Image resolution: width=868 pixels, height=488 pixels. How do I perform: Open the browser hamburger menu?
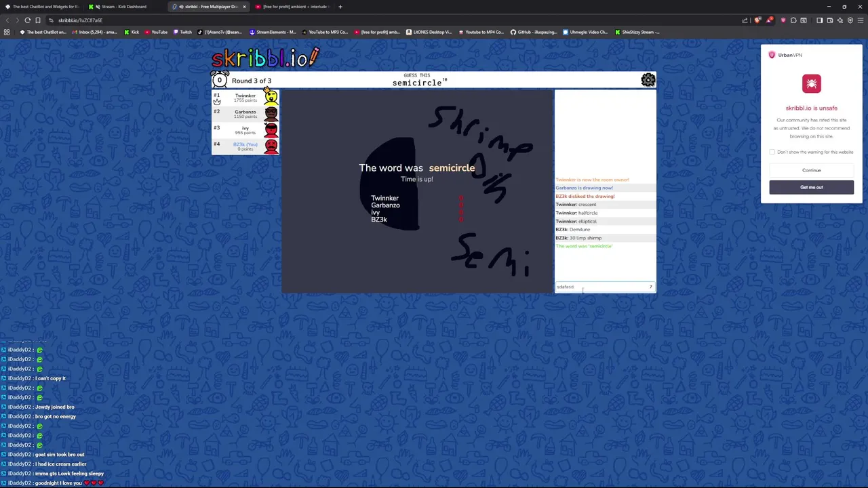pyautogui.click(x=860, y=20)
